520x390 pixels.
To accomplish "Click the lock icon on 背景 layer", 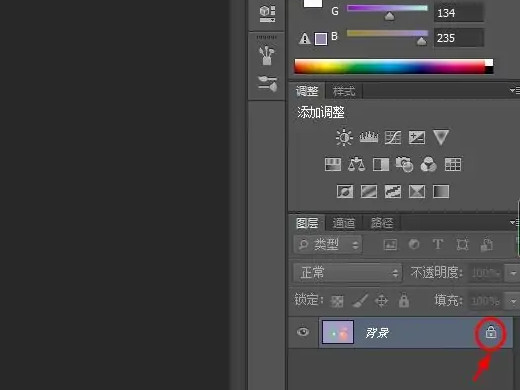I will [491, 332].
